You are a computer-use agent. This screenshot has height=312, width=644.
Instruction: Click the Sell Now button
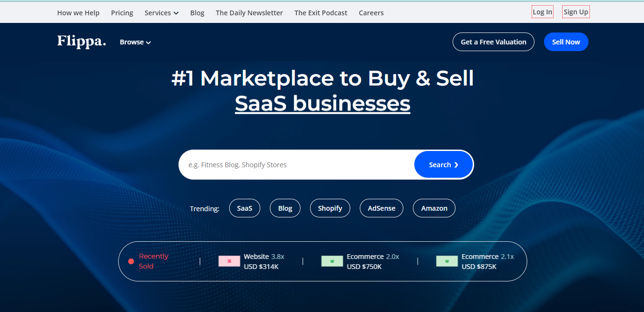point(566,42)
